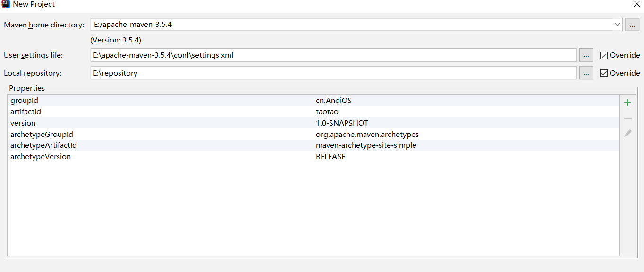Browse for Local repository folder
The width and height of the screenshot is (644, 272).
pyautogui.click(x=586, y=73)
